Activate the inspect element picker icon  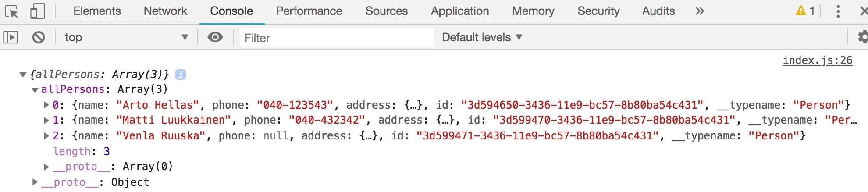click(12, 11)
